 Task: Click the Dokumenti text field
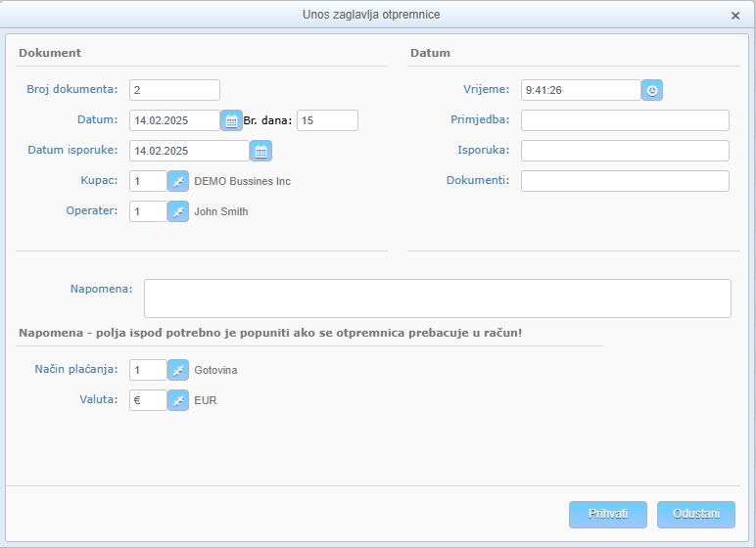625,181
